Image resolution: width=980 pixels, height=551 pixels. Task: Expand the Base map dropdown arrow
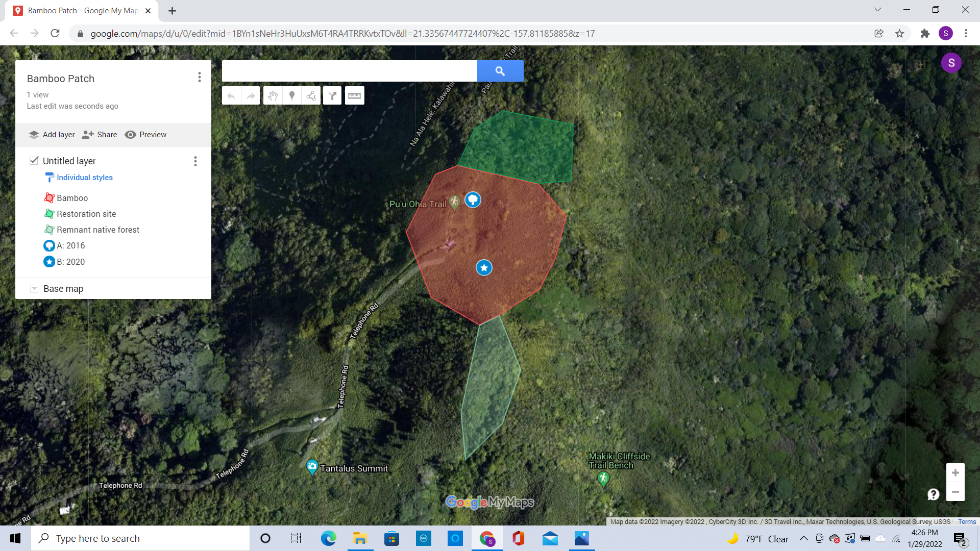[34, 289]
